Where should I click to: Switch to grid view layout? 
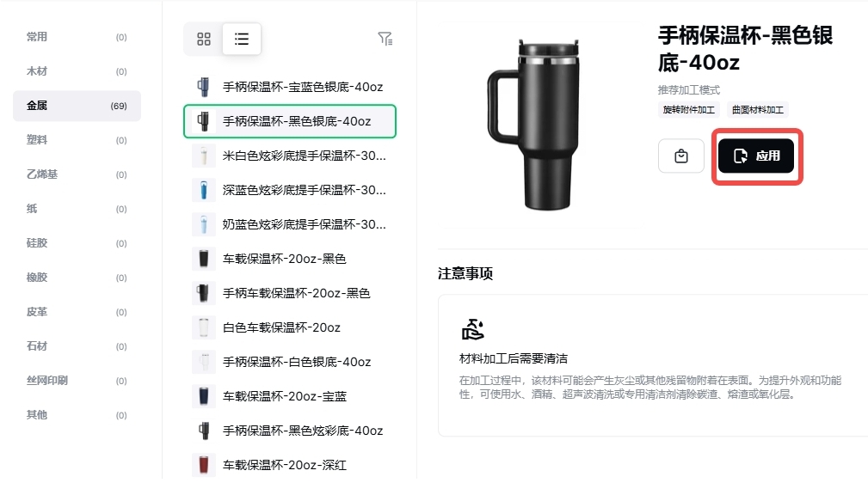(204, 39)
